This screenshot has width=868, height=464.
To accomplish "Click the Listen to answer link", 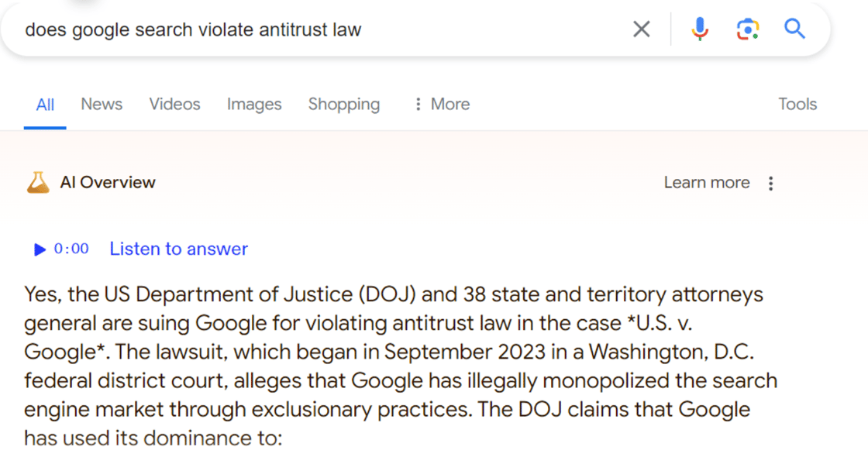I will [178, 249].
